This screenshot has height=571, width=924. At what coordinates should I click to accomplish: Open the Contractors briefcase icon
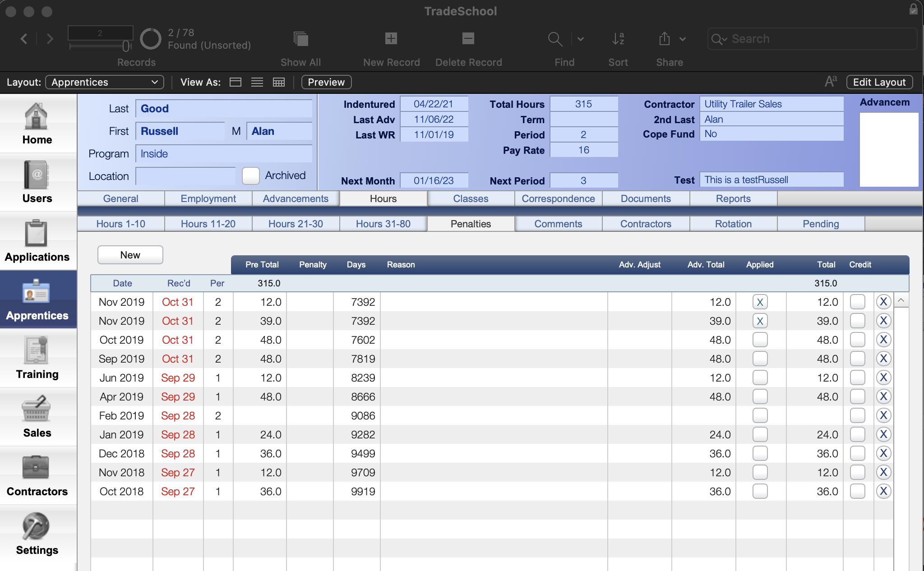(37, 468)
